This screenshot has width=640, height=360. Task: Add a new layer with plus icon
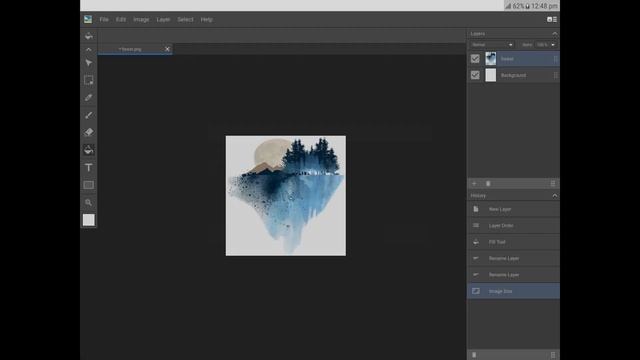coord(474,184)
